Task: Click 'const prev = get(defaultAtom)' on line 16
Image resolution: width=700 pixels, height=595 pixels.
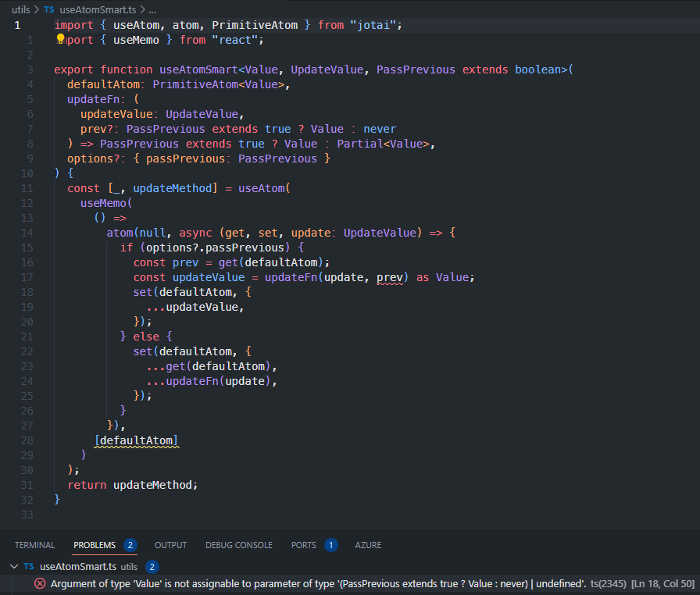Action: [x=228, y=262]
